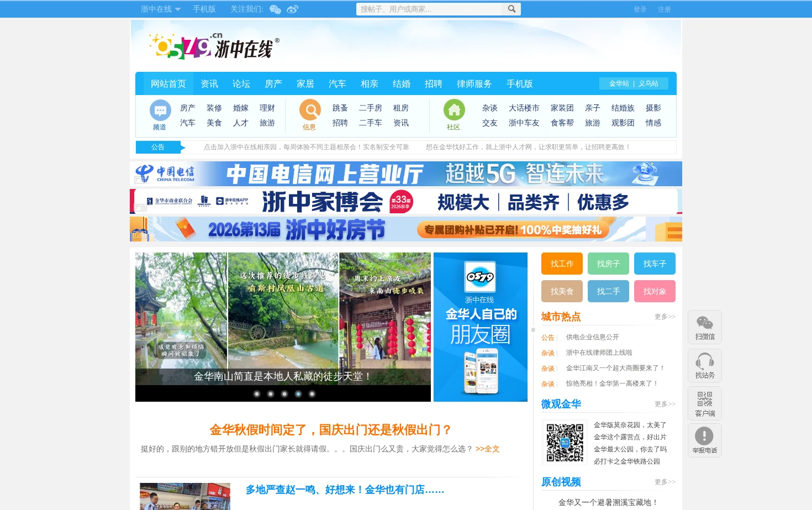The image size is (812, 510).
Task: Focus the site search input field
Action: click(x=430, y=9)
